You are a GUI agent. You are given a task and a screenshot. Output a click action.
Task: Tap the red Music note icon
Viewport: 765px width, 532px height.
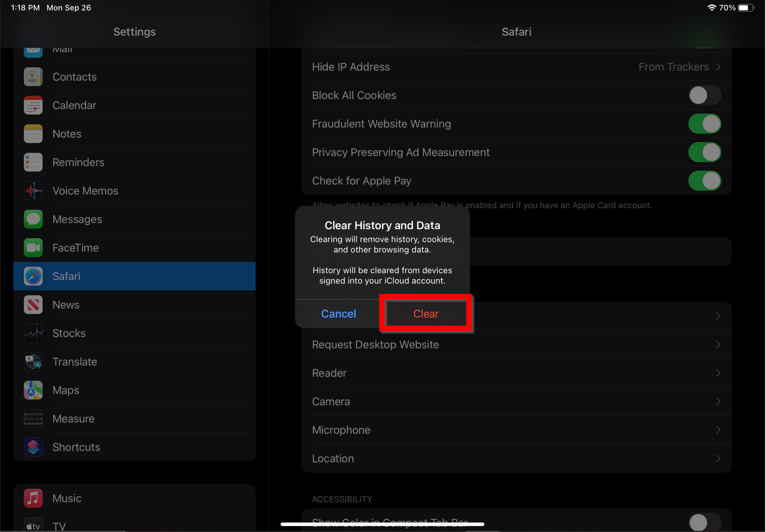tap(33, 499)
